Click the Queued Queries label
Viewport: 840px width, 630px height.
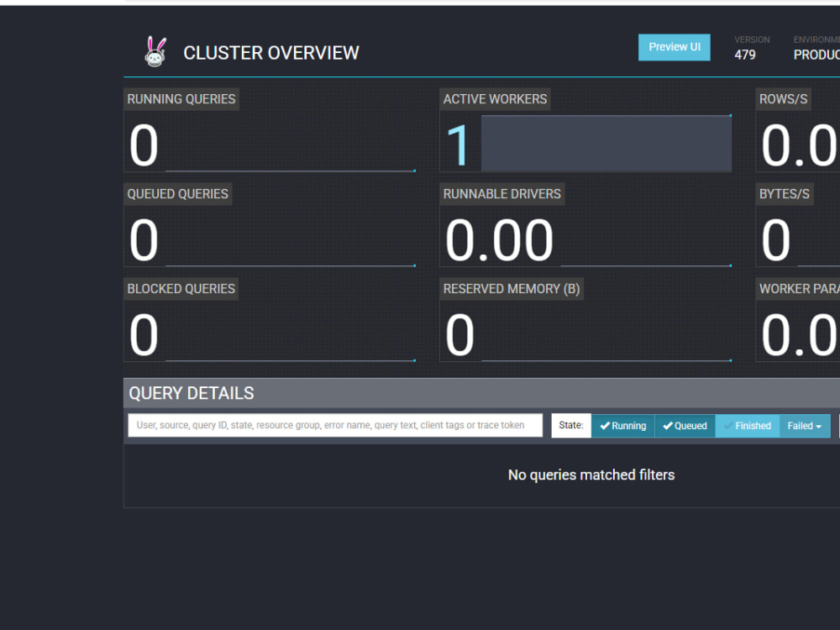tap(177, 194)
